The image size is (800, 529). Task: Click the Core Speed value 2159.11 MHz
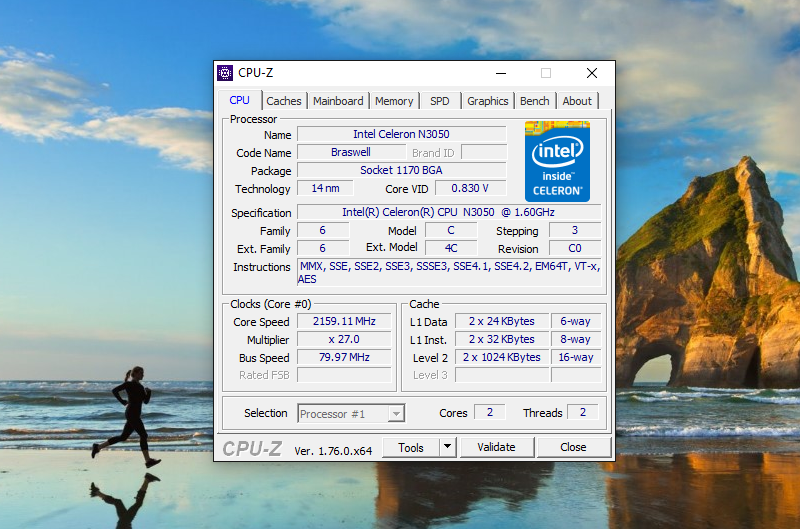point(344,321)
